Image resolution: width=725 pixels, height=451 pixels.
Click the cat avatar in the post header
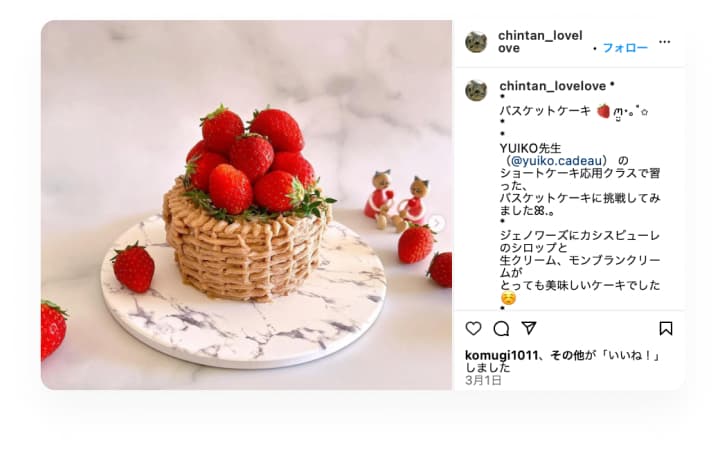(476, 42)
